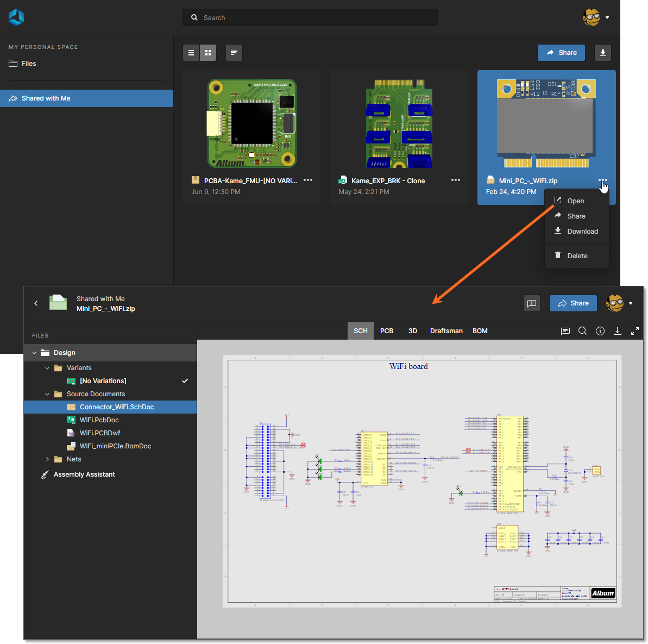Image resolution: width=648 pixels, height=644 pixels.
Task: Collapse the Design folder chevron
Action: click(34, 353)
